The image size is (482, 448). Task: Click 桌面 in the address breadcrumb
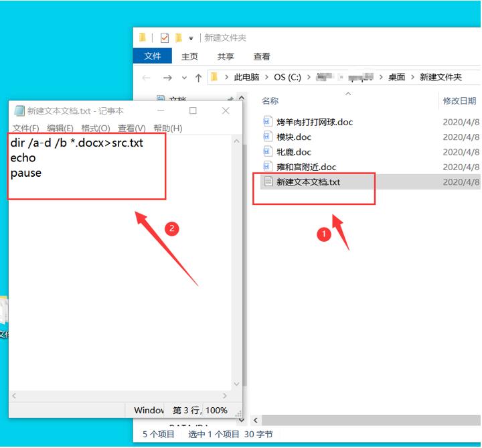pos(396,77)
